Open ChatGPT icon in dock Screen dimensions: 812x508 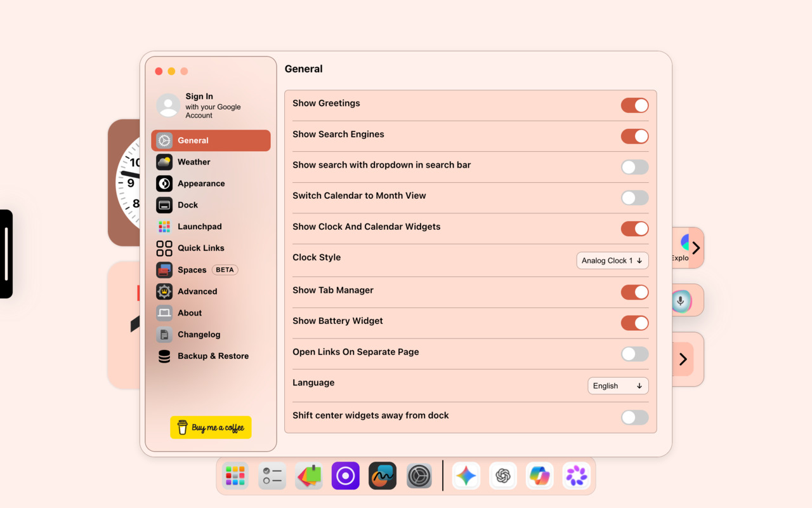[503, 476]
